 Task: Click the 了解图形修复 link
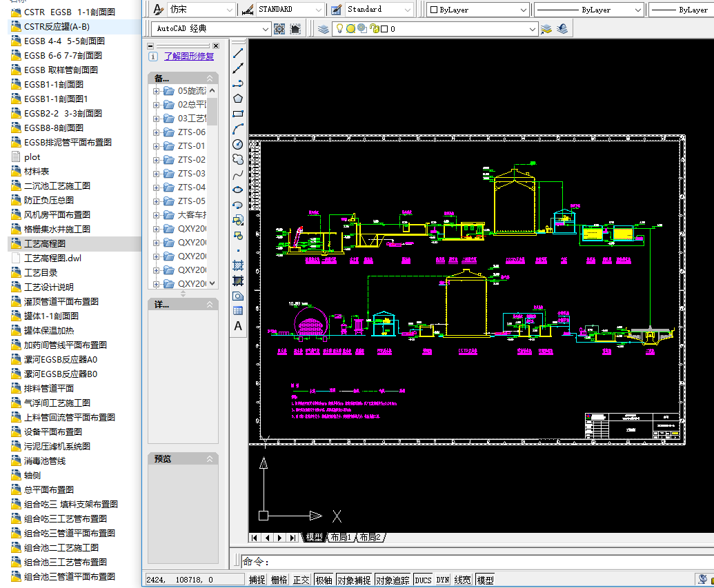pos(189,57)
